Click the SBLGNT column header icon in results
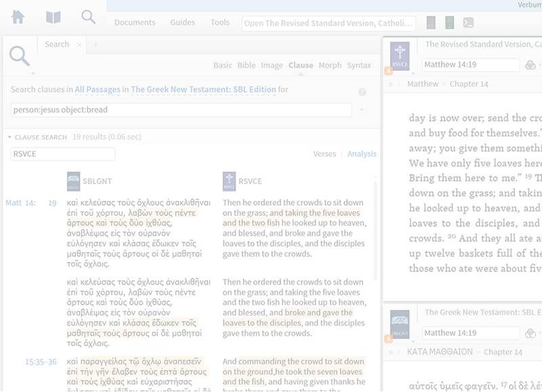This screenshot has height=392, width=542. pyautogui.click(x=73, y=181)
